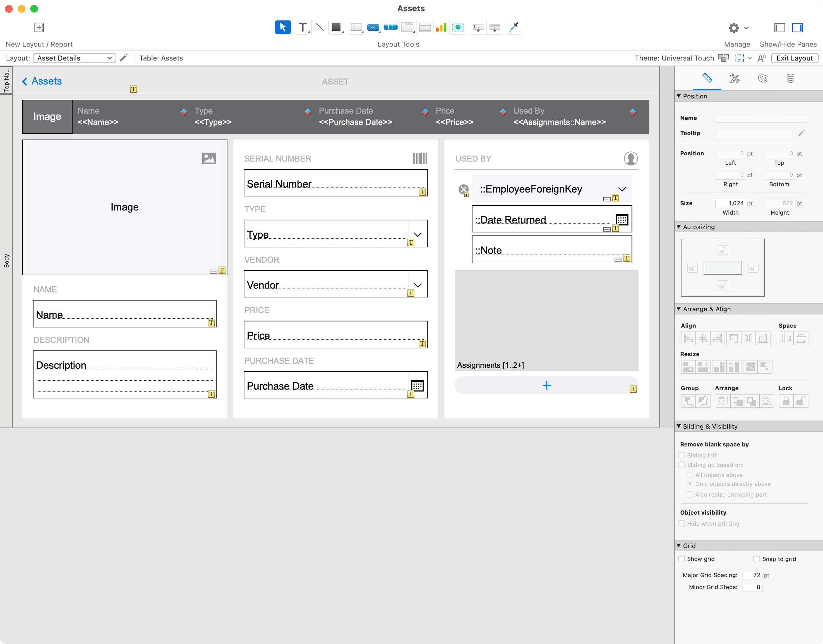Viewport: 823px width, 644px height.
Task: Switch to the Appearance palette inspector tab
Action: coord(763,78)
